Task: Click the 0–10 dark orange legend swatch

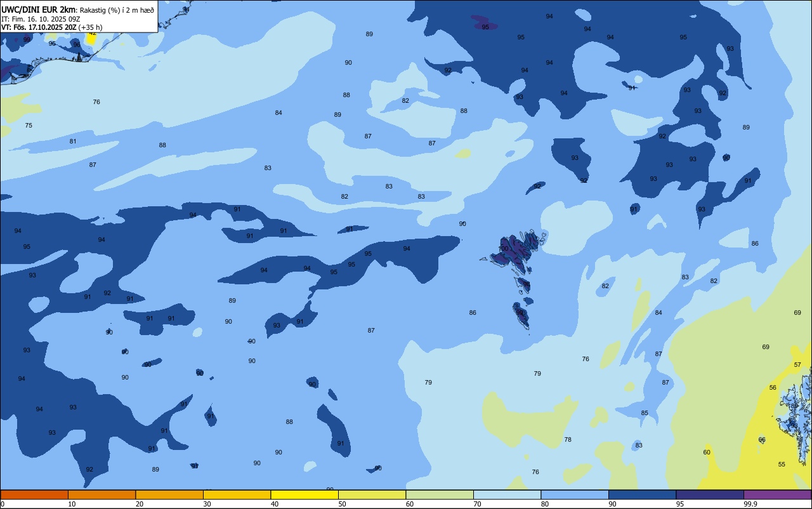Action: pyautogui.click(x=34, y=494)
